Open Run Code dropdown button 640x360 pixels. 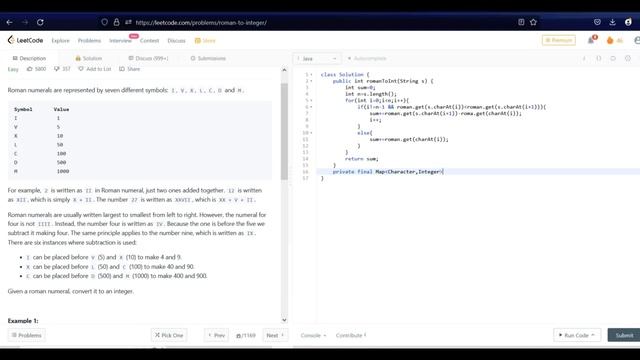point(577,335)
